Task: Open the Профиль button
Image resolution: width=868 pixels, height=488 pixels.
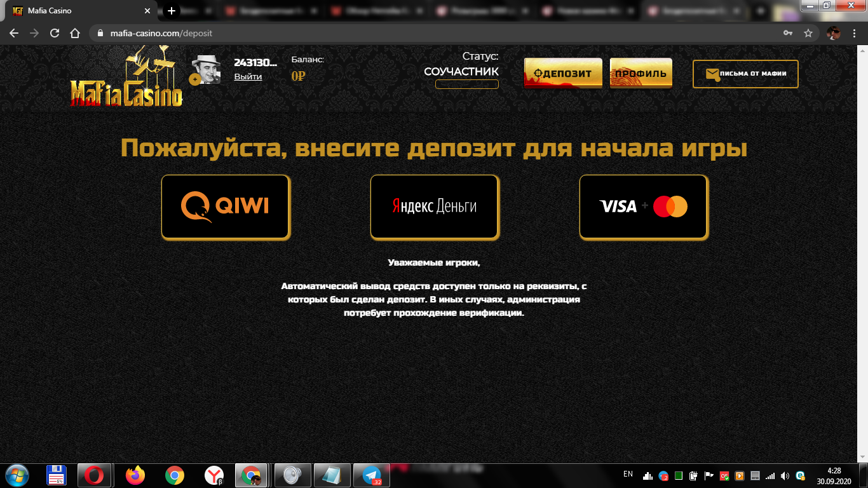Action: point(641,73)
